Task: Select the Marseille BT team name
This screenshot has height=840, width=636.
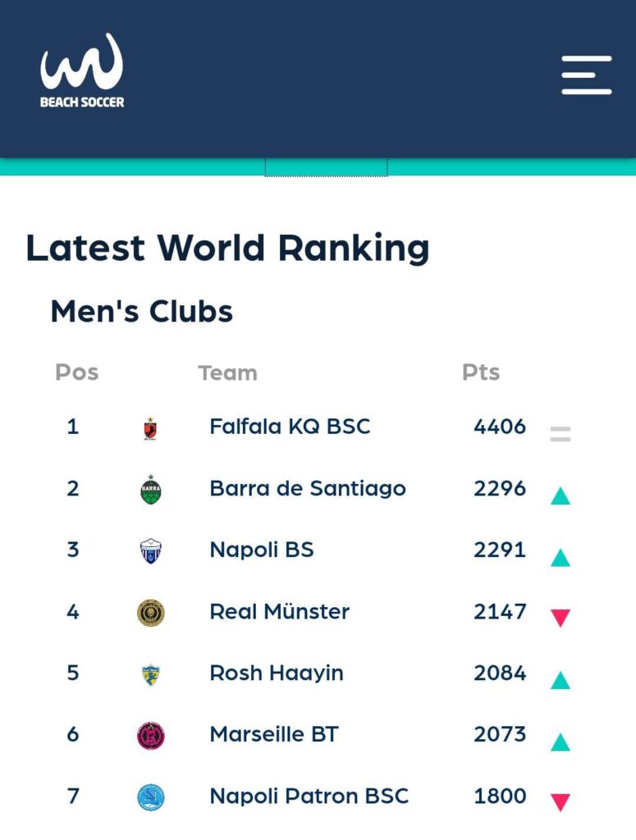Action: [273, 734]
